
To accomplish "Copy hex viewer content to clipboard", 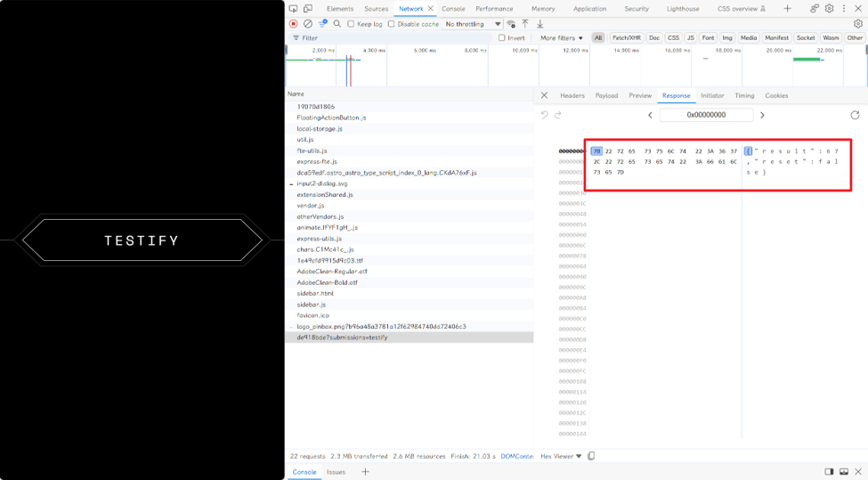I will (591, 456).
